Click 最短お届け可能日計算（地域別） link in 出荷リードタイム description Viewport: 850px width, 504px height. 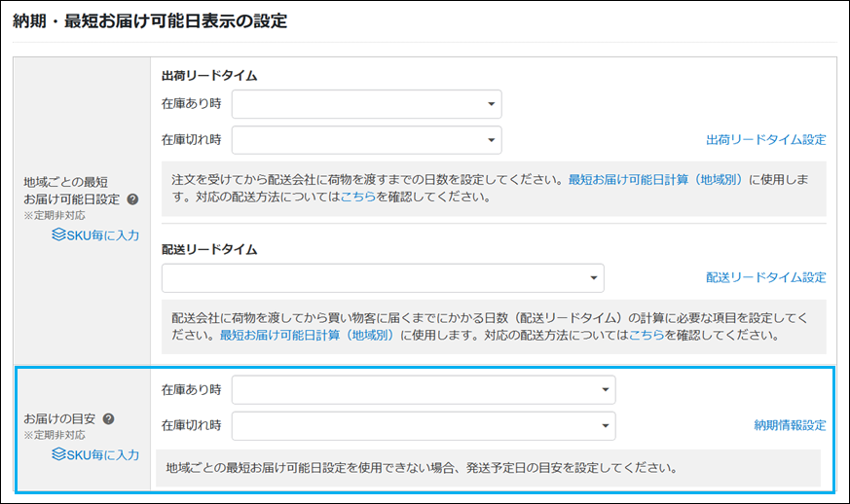[656, 180]
